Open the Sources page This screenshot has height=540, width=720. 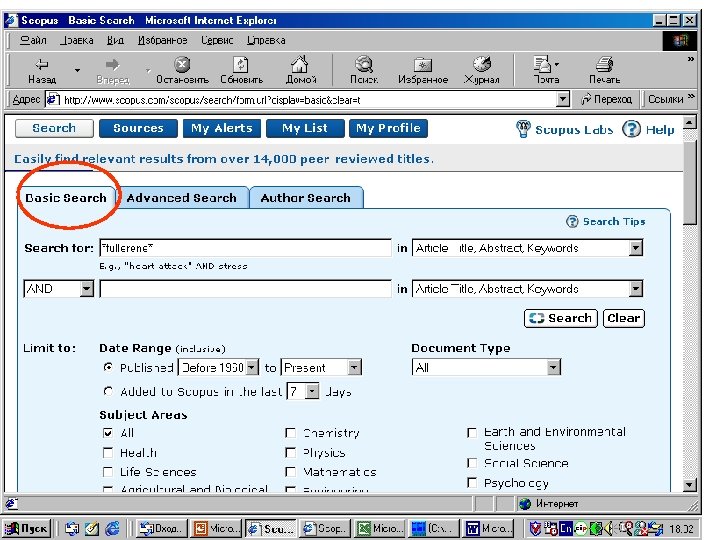tap(138, 128)
